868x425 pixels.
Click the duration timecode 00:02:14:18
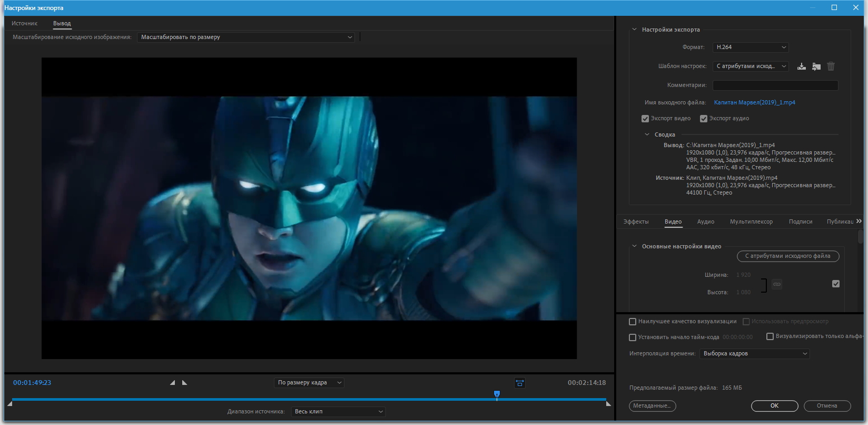click(587, 383)
